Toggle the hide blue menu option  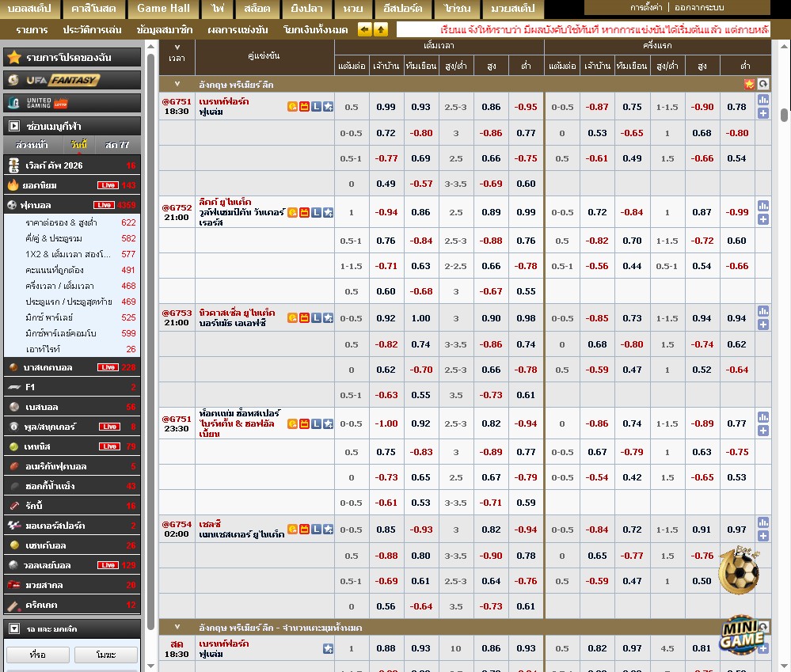tap(72, 126)
